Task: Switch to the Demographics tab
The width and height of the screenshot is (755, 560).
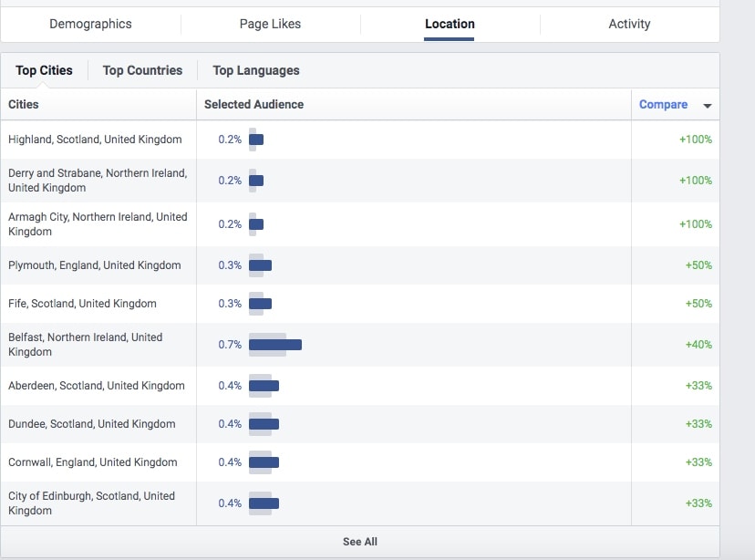Action: [90, 24]
